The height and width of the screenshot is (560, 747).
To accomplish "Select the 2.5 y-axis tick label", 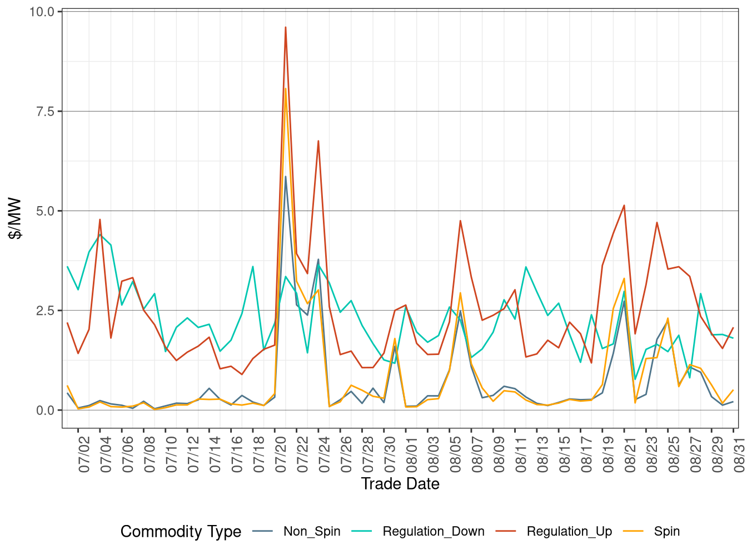I will (46, 311).
